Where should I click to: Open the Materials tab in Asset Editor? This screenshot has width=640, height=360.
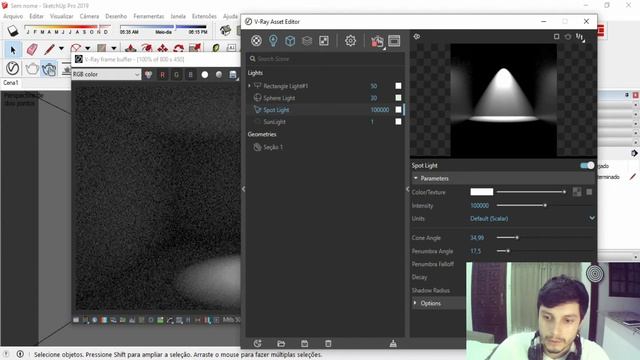256,40
